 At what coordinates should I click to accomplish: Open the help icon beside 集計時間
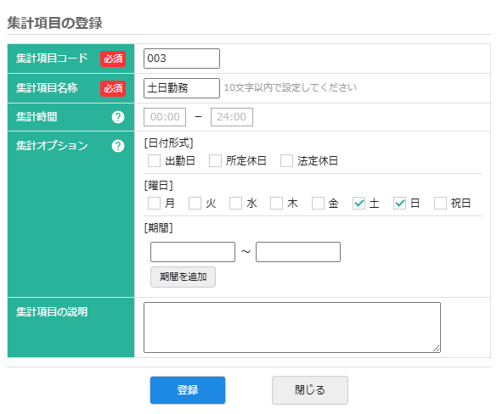pos(118,117)
